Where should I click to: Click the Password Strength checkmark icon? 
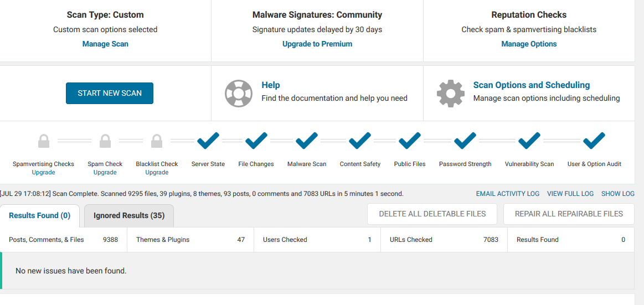[465, 141]
